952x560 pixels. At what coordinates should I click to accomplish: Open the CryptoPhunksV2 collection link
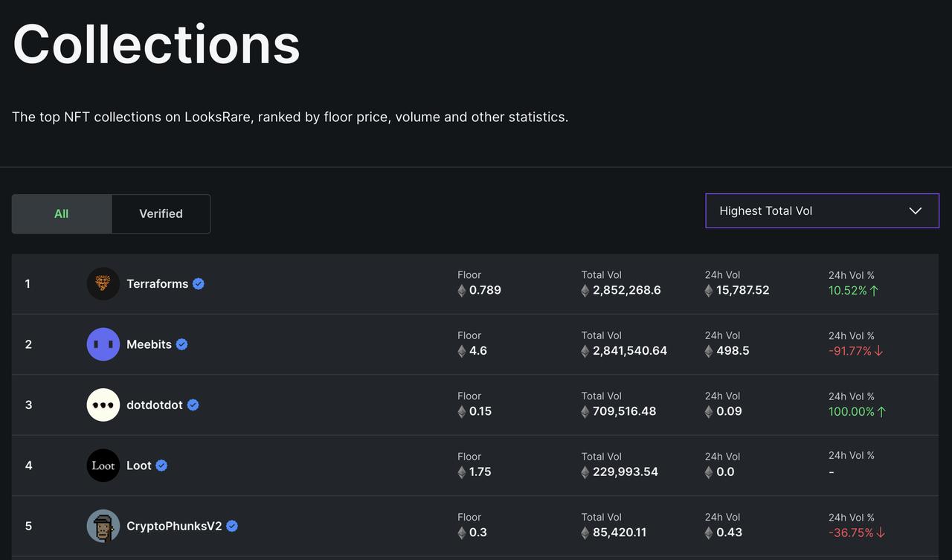tap(174, 526)
